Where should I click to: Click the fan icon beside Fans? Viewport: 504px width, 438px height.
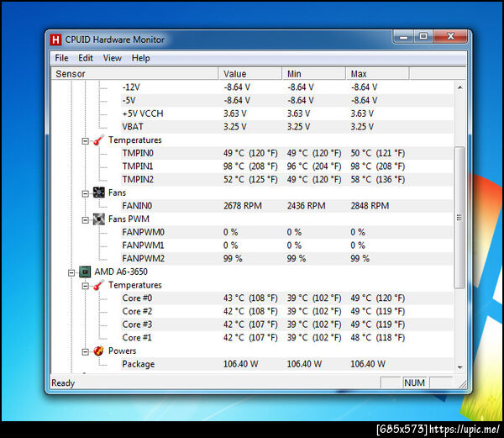[x=98, y=193]
